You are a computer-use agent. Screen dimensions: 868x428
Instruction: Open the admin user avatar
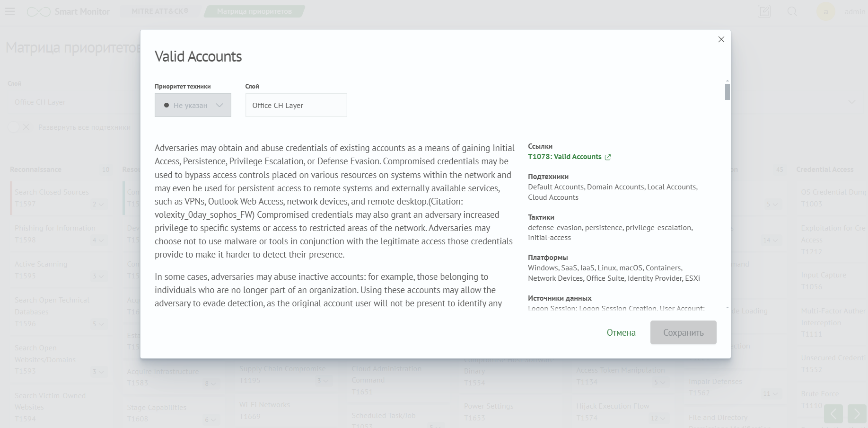pos(826,12)
